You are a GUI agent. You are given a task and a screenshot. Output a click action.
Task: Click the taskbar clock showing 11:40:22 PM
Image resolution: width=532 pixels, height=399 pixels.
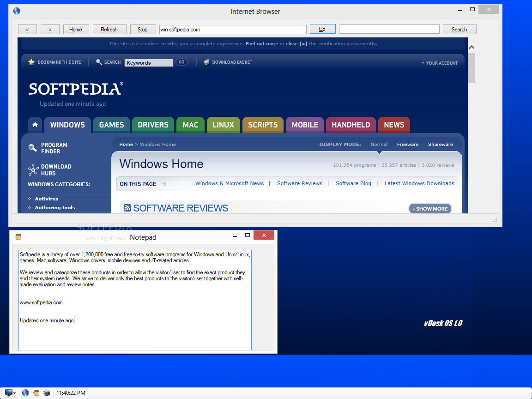pos(71,393)
